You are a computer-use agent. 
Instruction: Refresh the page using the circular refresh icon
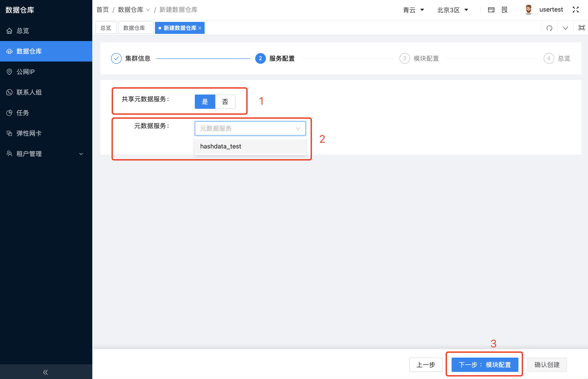tap(549, 28)
